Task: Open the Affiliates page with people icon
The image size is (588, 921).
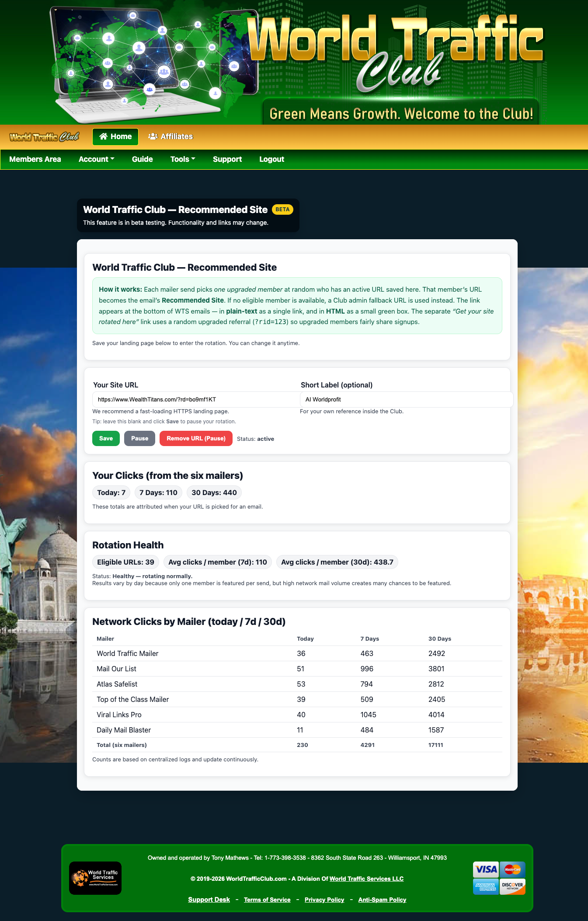Action: (170, 137)
